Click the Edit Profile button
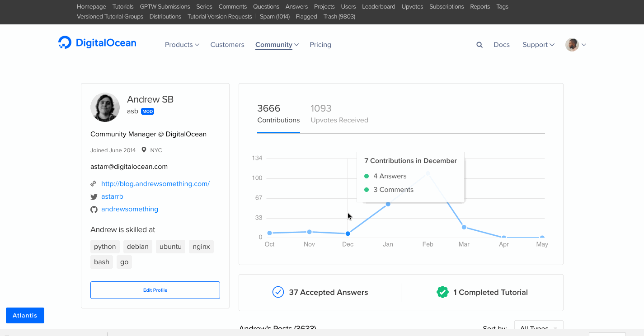 click(155, 290)
